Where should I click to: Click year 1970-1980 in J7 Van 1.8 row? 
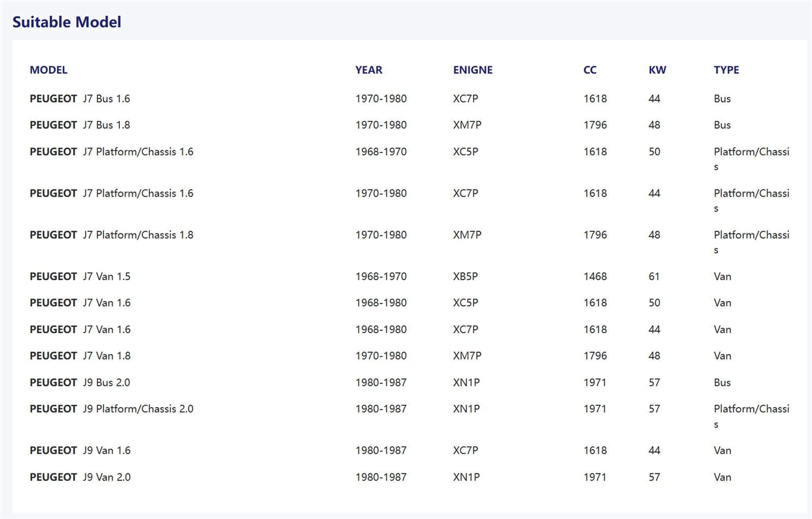(381, 355)
